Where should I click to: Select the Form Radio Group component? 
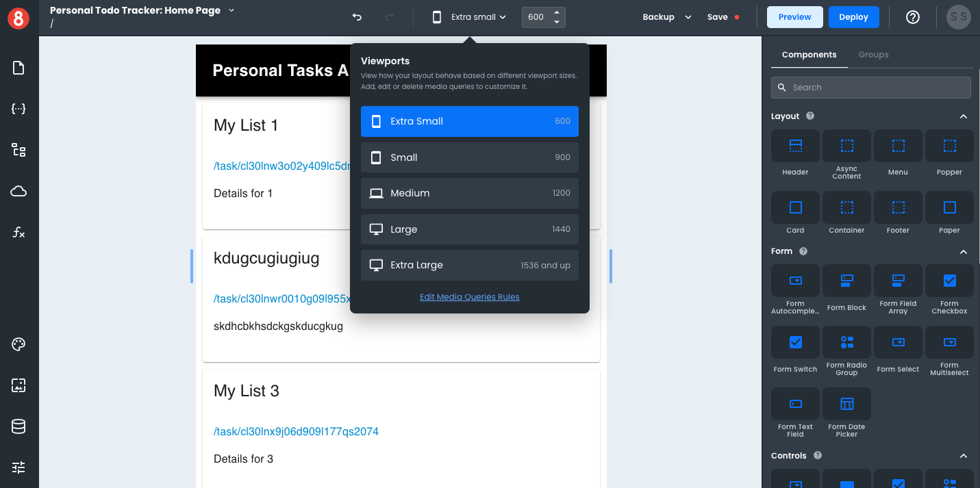pyautogui.click(x=846, y=342)
